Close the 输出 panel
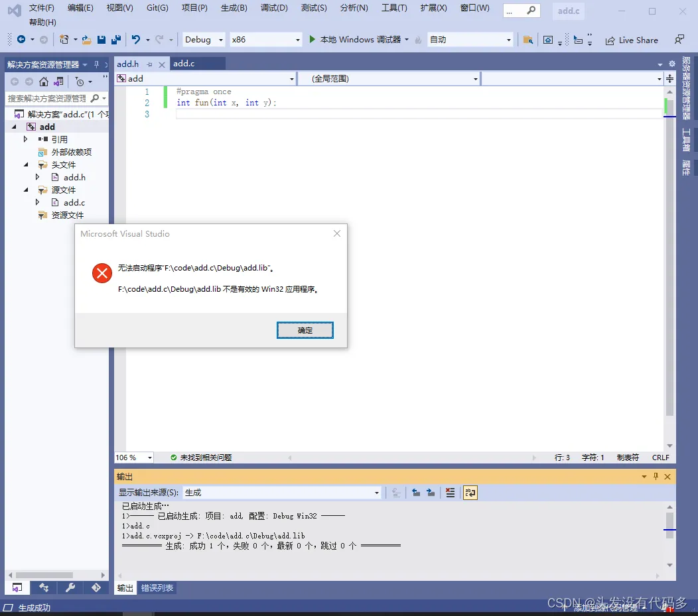 coord(667,476)
